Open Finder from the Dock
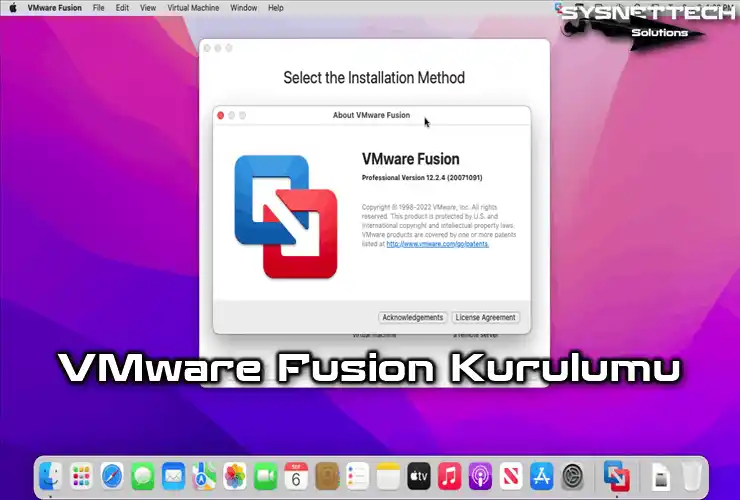The height and width of the screenshot is (500, 740). 50,475
